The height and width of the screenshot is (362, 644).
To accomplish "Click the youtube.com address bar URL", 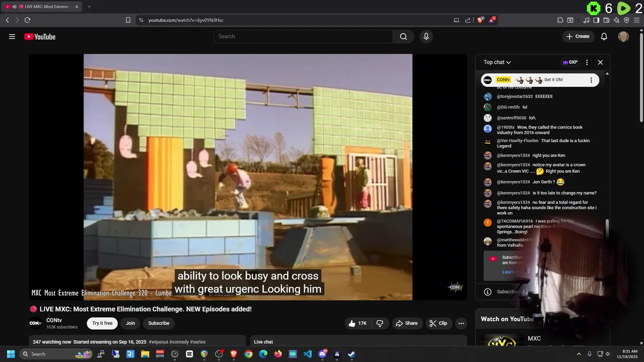I will pos(186,20).
